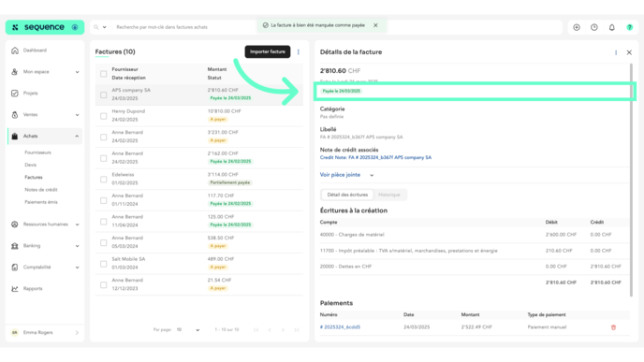Check the APS company SA invoice

(104, 95)
